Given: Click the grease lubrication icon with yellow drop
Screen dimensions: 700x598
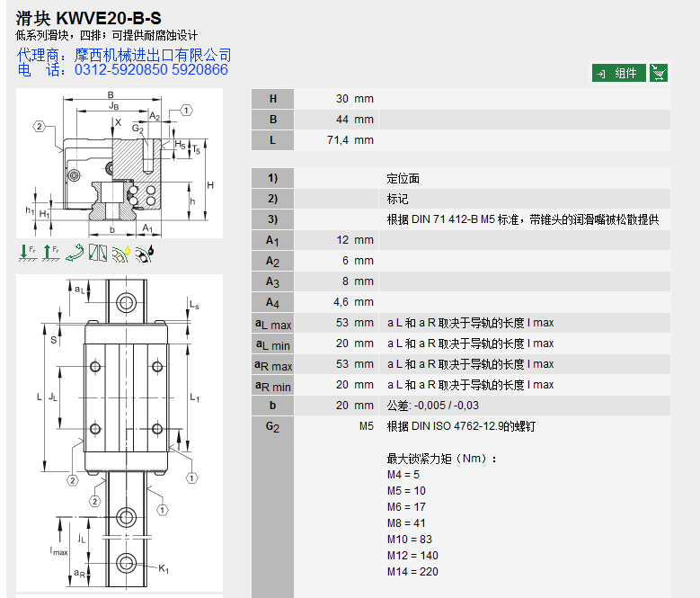Looking at the screenshot, I should pos(120,254).
